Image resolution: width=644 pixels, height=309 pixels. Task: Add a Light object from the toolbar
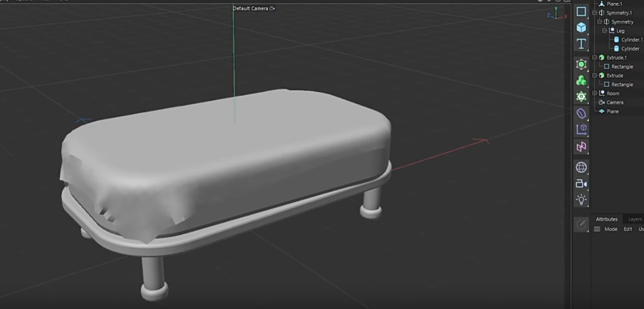[x=581, y=200]
